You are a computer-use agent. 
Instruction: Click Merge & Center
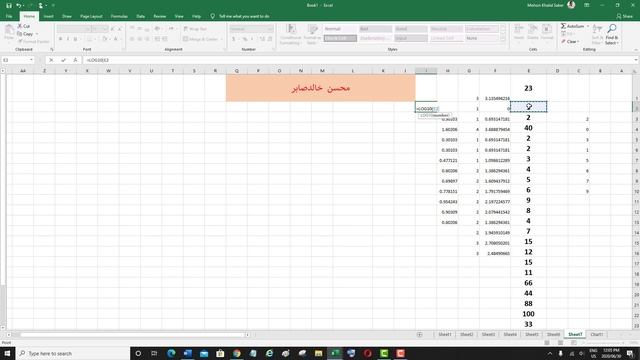coord(202,39)
